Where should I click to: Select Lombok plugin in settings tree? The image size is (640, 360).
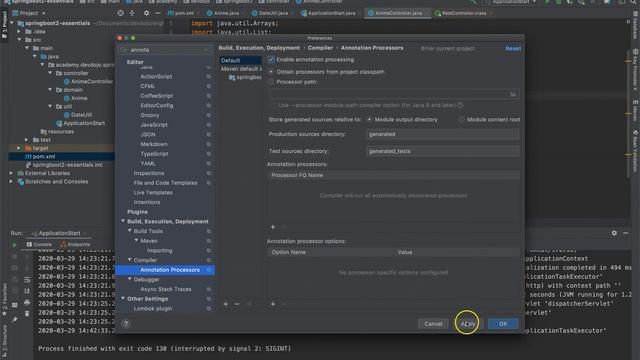tap(153, 309)
